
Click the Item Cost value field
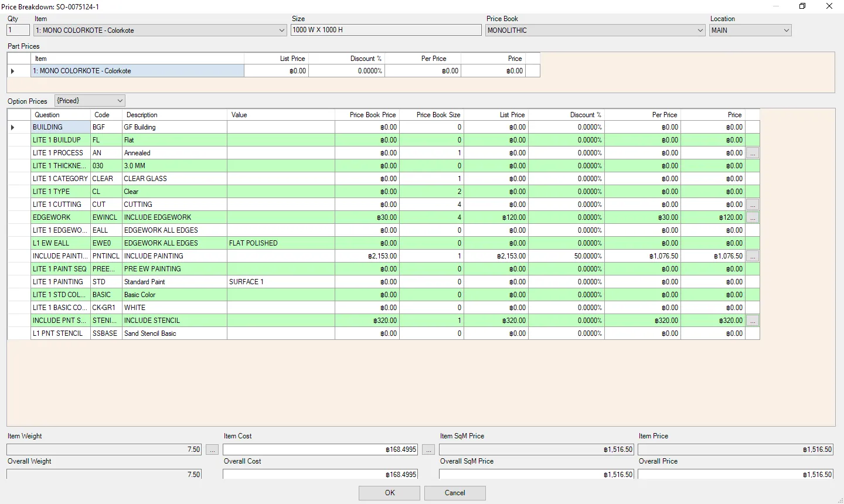pyautogui.click(x=321, y=449)
